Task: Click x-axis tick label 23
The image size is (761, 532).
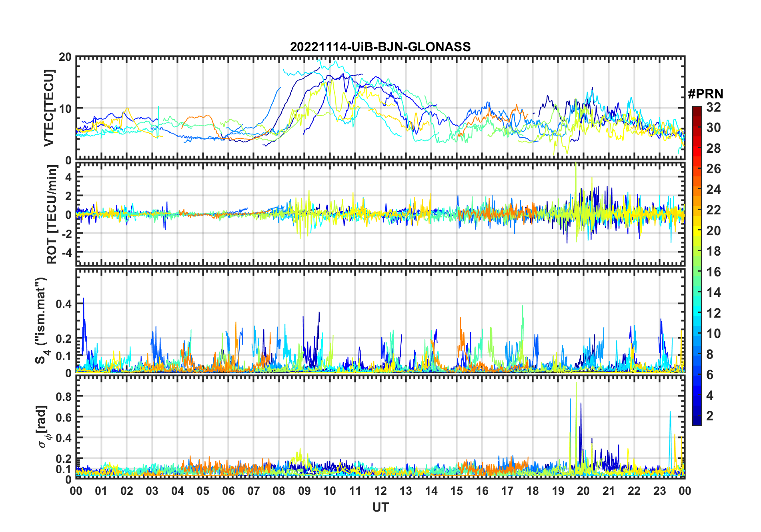Action: [x=659, y=491]
